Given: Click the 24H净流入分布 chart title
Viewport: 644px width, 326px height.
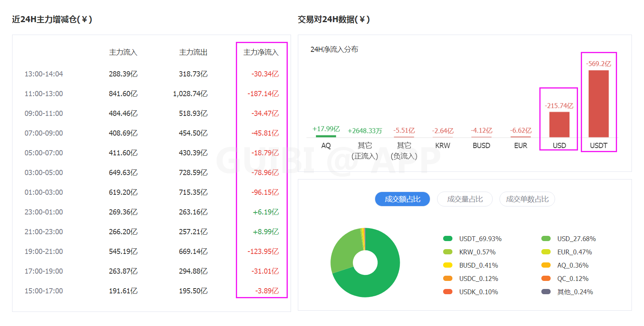Looking at the screenshot, I should (334, 50).
